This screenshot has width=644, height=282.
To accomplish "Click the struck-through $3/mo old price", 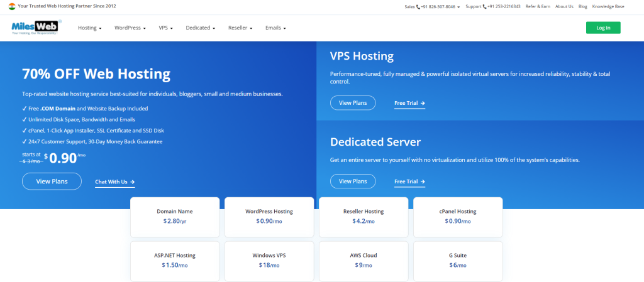I will [31, 161].
